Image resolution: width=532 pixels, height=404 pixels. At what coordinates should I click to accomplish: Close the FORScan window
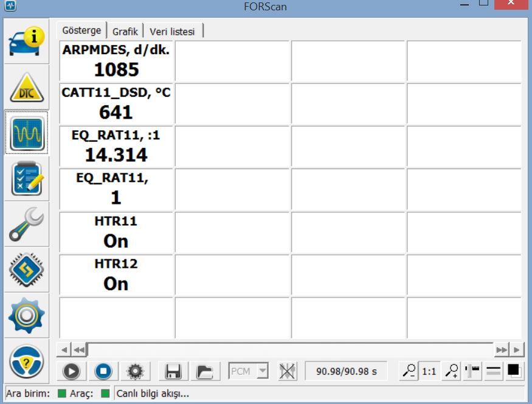tap(511, 4)
